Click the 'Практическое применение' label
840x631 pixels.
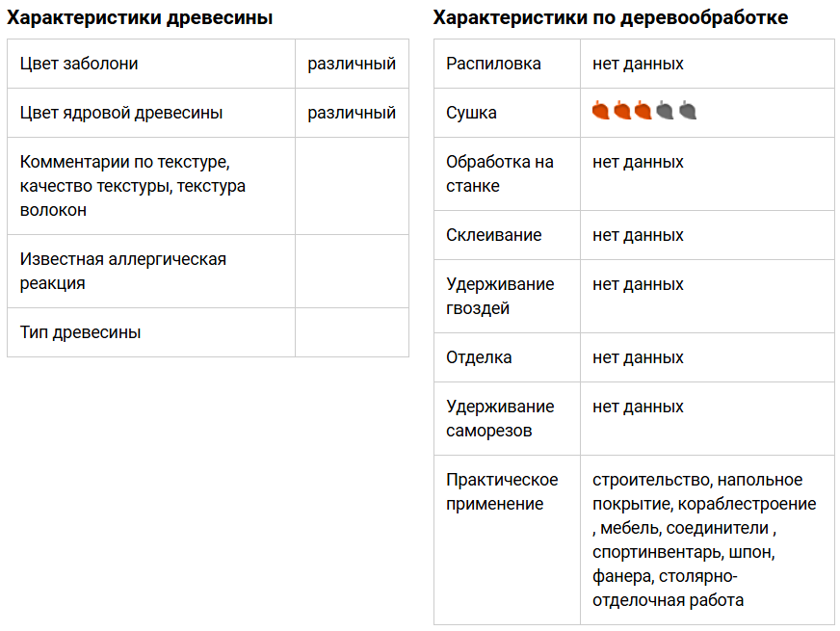click(x=502, y=491)
